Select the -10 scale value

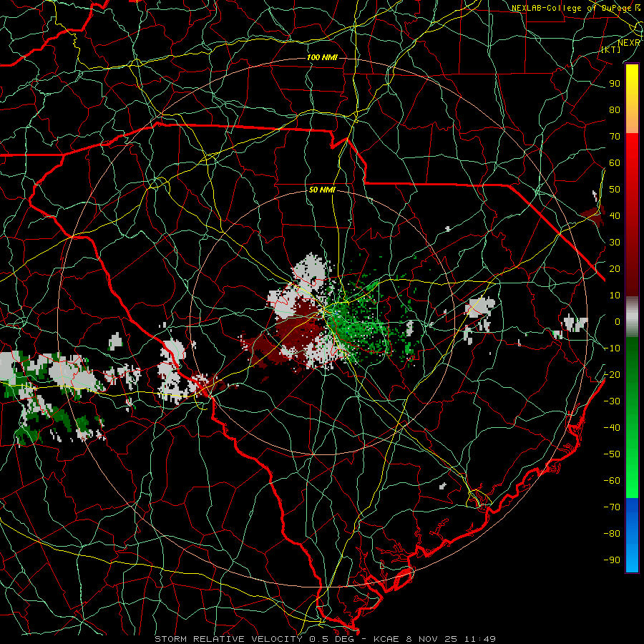click(612, 348)
